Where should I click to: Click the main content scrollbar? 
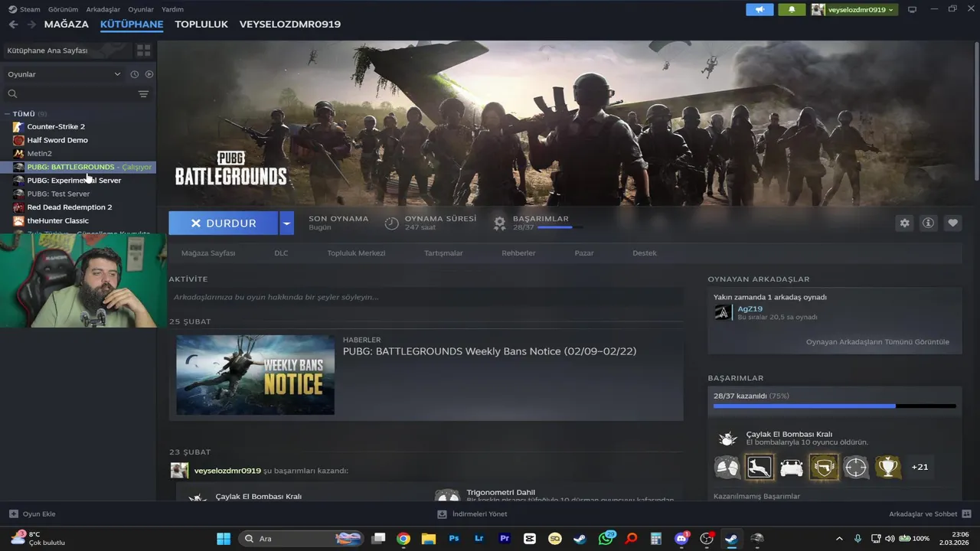click(977, 113)
